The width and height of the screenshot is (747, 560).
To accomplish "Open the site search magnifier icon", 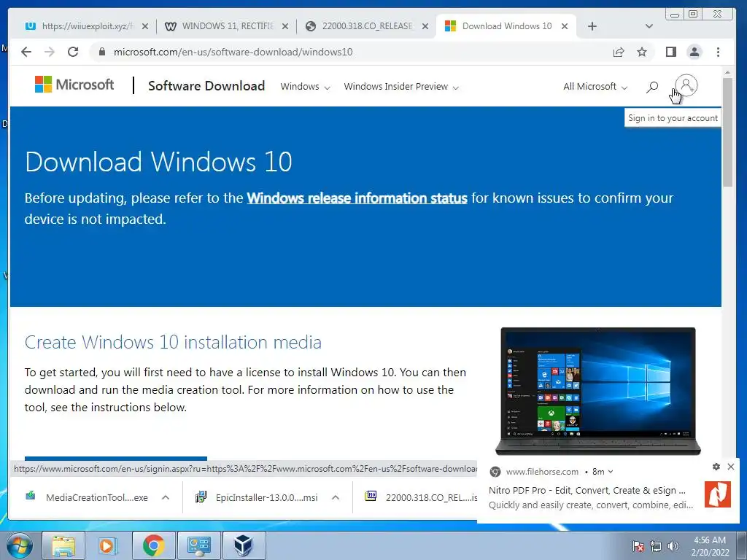I will click(x=652, y=87).
